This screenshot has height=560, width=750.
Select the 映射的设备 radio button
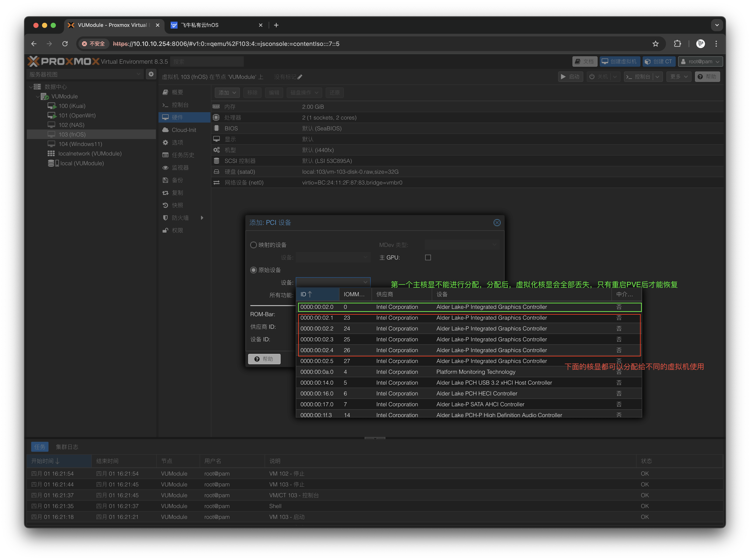[x=254, y=245]
